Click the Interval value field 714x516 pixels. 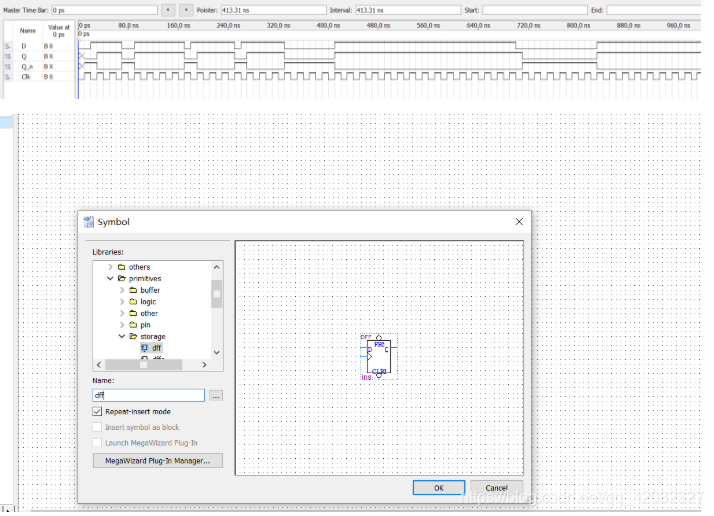[x=408, y=10]
